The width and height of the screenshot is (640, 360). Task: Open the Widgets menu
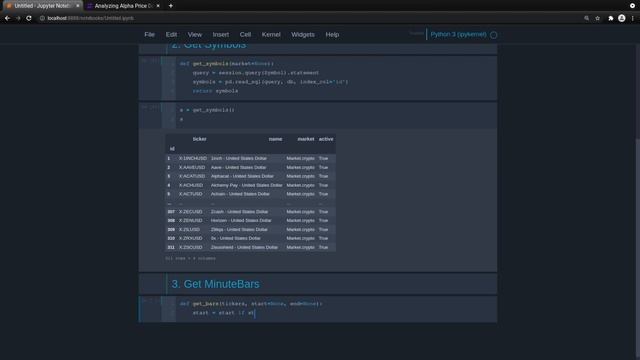(x=303, y=35)
